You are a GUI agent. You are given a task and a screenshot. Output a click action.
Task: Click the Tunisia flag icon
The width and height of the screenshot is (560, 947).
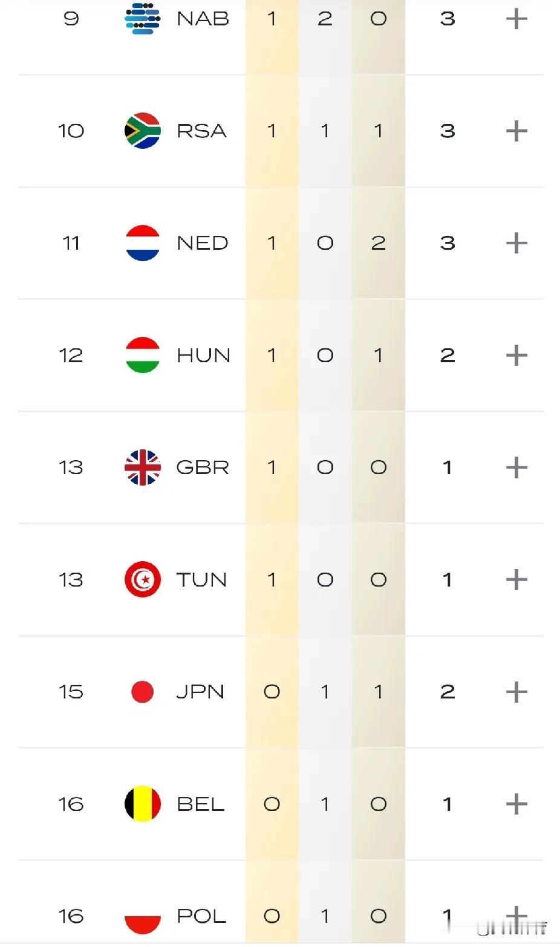pos(143,579)
